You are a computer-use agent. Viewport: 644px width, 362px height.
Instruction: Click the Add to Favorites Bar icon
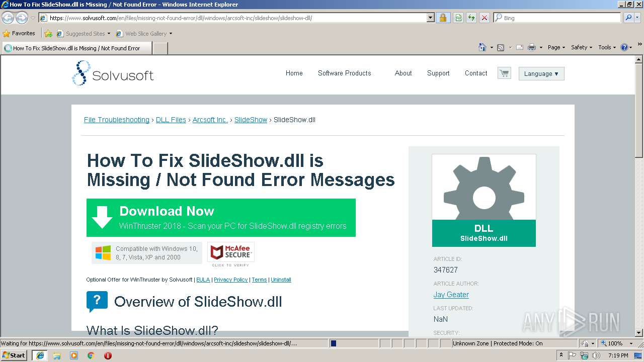(48, 34)
